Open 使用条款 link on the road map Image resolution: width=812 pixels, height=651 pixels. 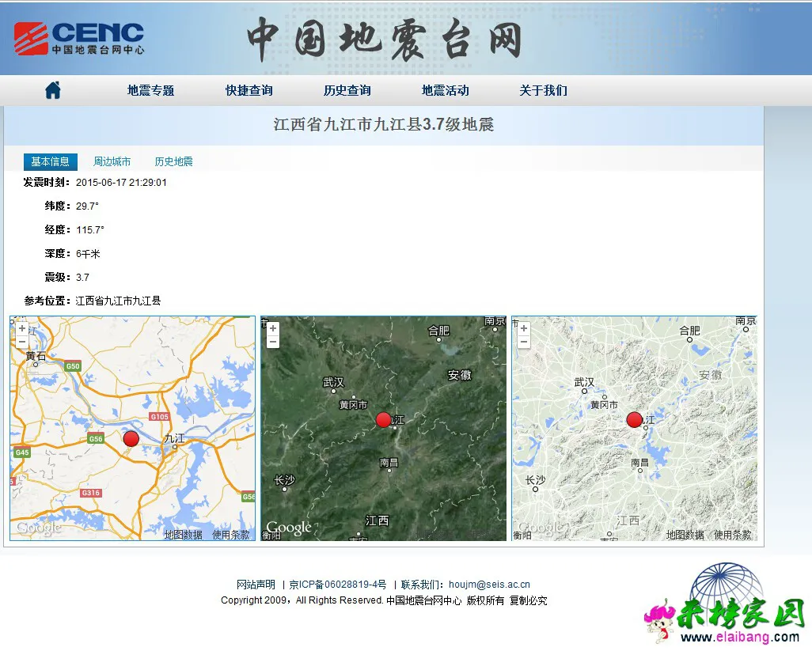(231, 535)
